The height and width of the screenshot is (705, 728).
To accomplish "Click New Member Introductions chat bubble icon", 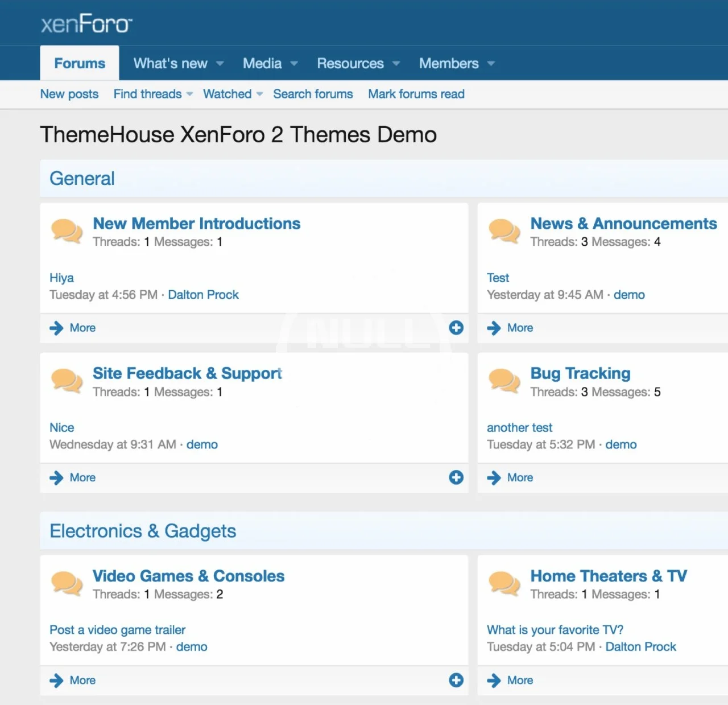I will point(67,231).
